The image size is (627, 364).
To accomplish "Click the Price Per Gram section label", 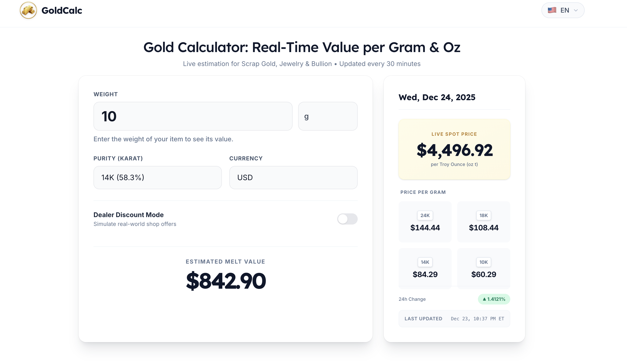I will tap(423, 192).
